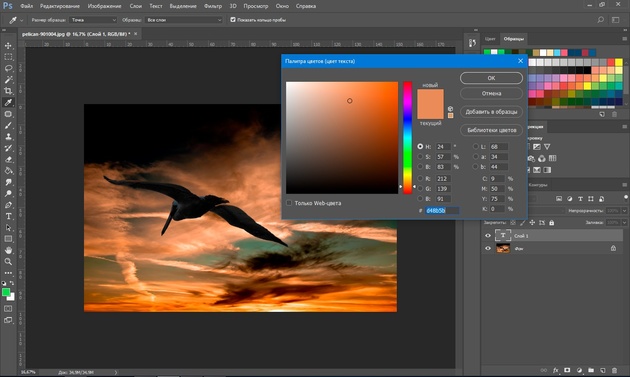The height and width of the screenshot is (377, 630).
Task: Select the R red radio button
Action: 420,178
